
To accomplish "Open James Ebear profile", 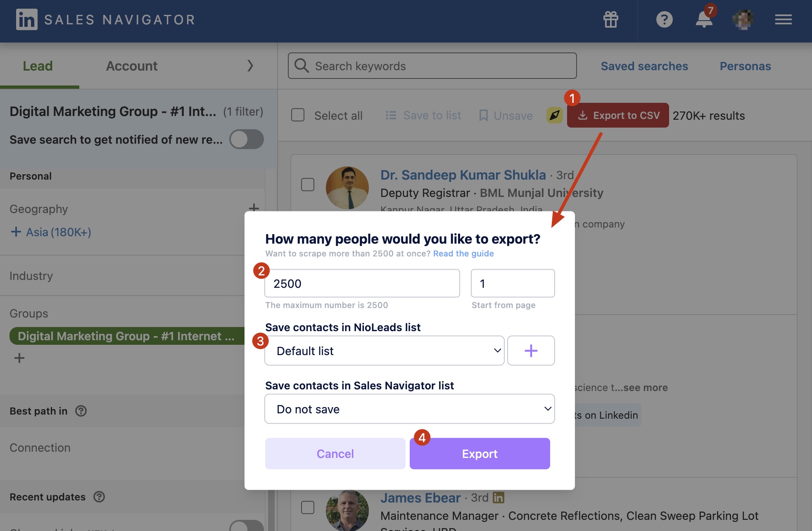I will point(420,498).
